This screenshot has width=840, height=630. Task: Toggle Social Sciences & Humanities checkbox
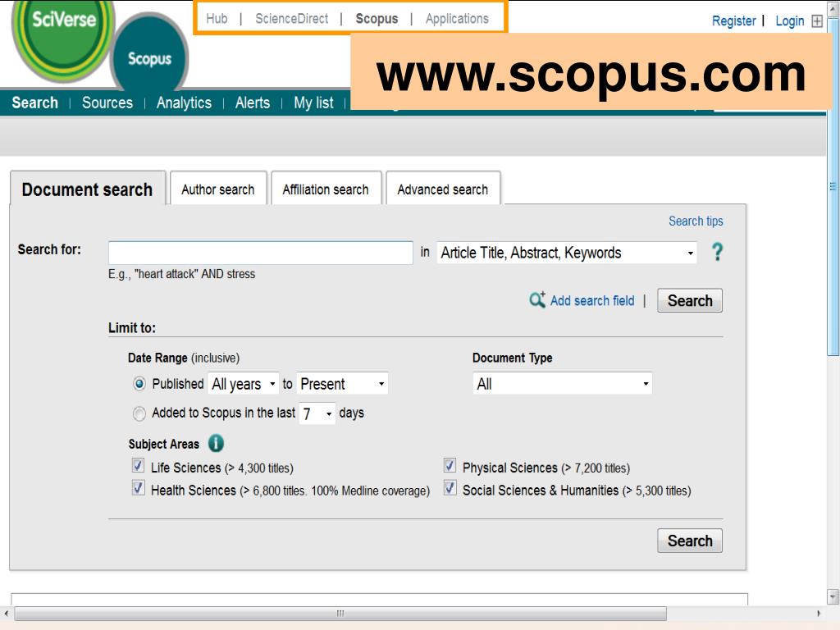450,488
